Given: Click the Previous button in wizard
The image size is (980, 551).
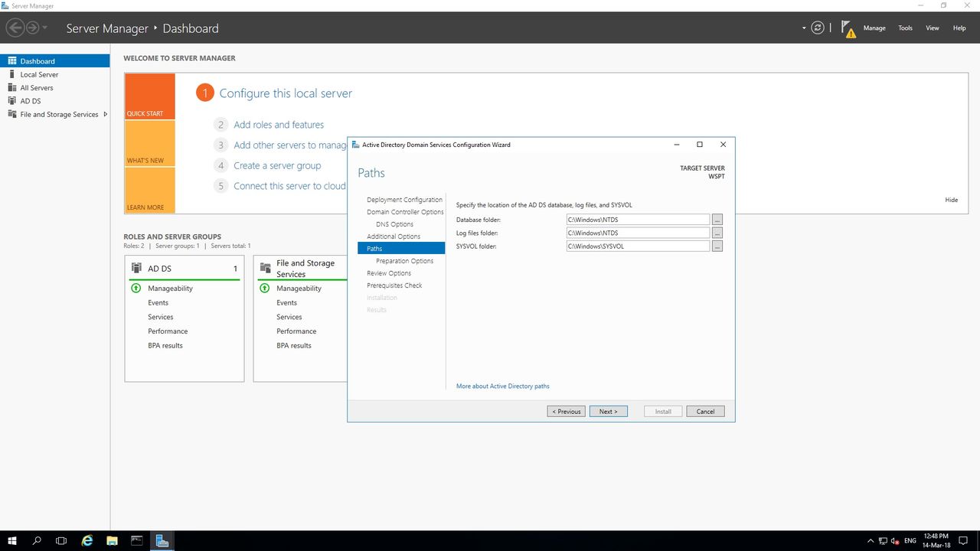Looking at the screenshot, I should (x=567, y=412).
